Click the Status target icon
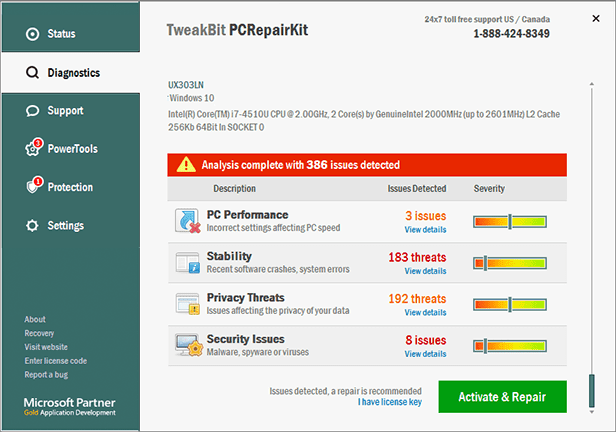This screenshot has height=432, width=616. click(32, 34)
